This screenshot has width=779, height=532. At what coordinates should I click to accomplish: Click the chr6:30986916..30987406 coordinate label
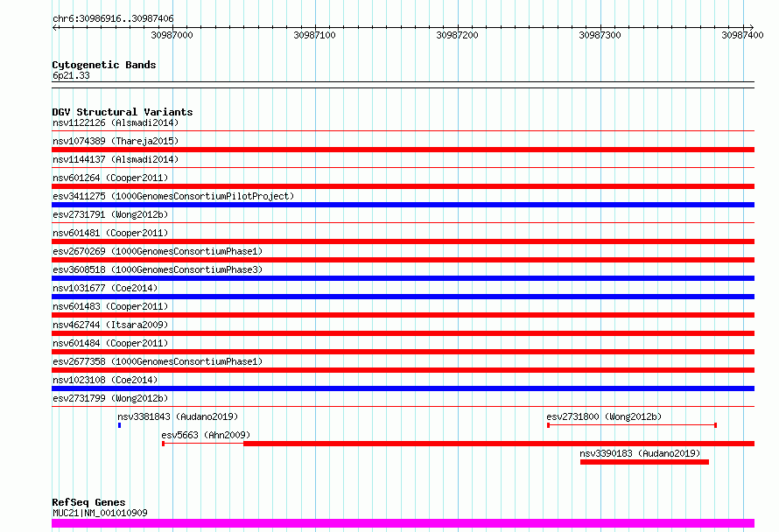click(x=113, y=18)
